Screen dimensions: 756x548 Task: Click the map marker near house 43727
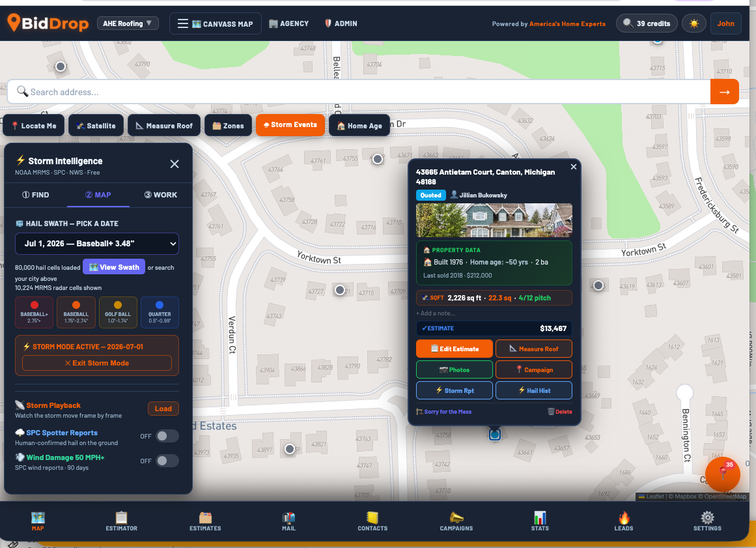click(x=340, y=290)
